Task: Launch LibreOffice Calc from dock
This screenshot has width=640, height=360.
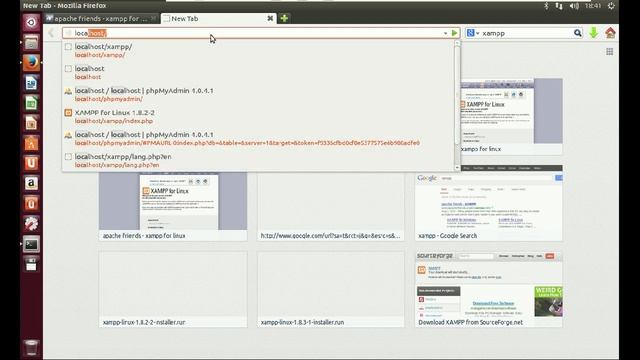Action: coord(31,103)
